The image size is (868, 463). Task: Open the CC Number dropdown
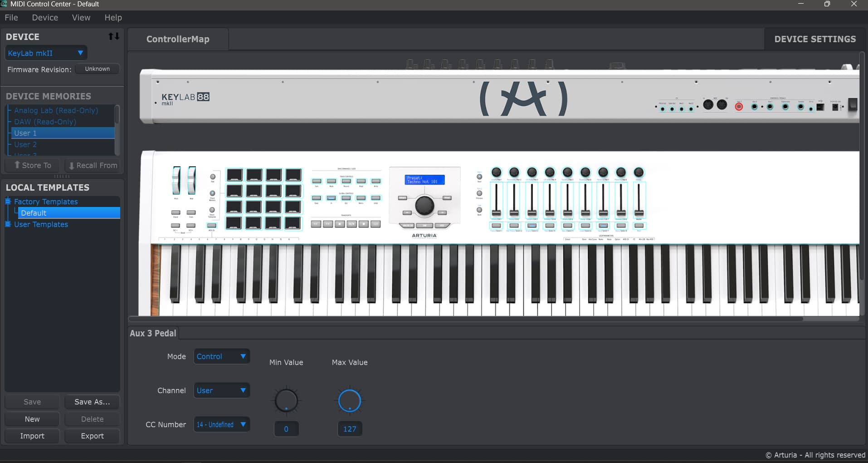(221, 424)
